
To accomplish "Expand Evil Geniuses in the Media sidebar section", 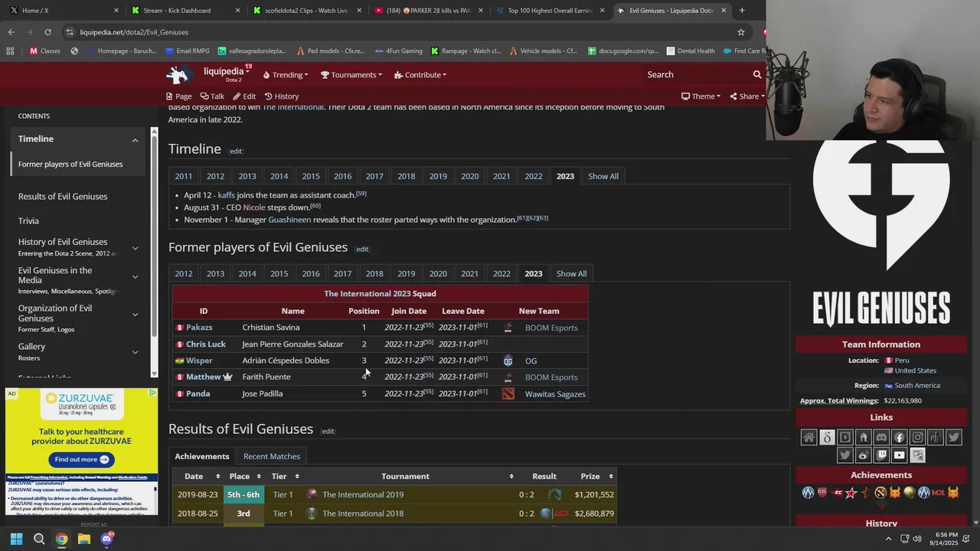I will (x=135, y=276).
